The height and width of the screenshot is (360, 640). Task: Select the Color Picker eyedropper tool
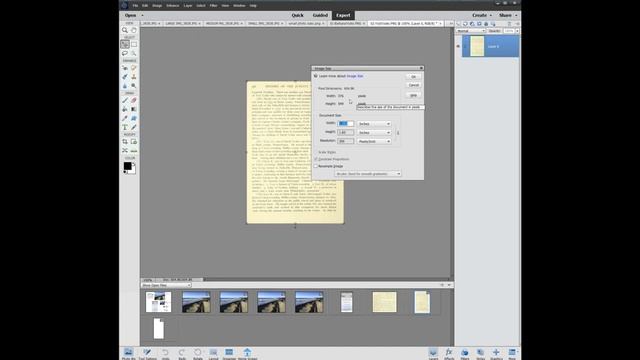pyautogui.click(x=125, y=118)
